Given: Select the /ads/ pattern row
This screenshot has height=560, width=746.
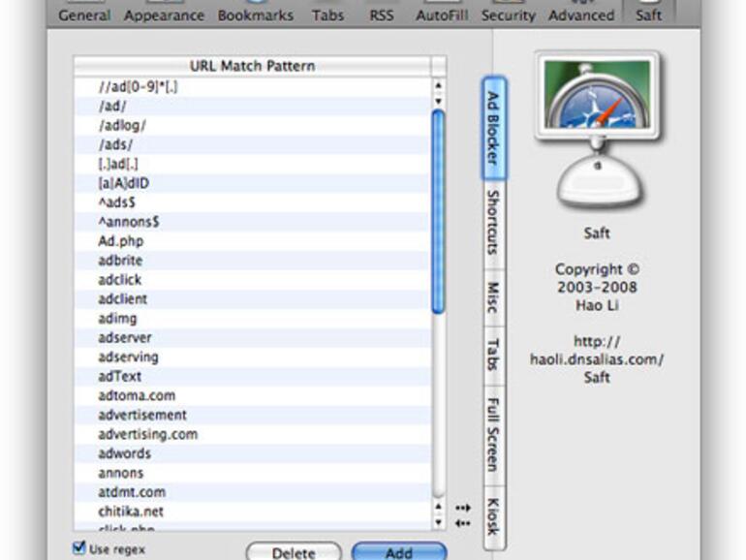Looking at the screenshot, I should [253, 144].
